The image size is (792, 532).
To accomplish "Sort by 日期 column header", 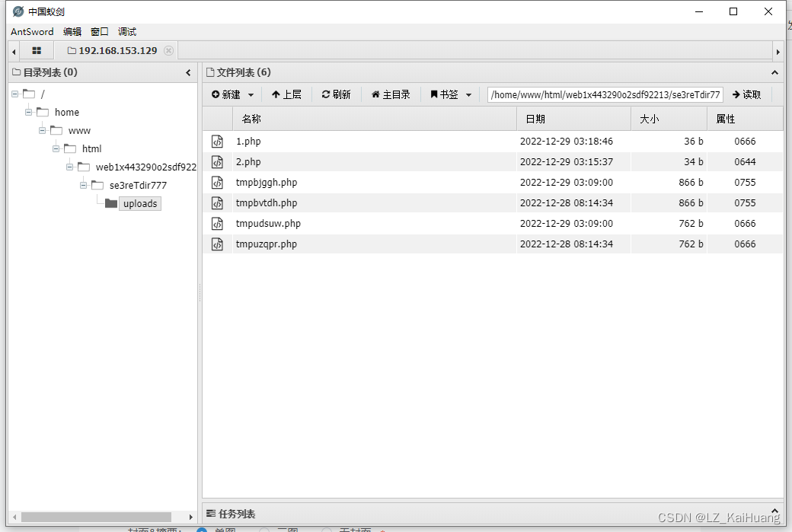I will (x=573, y=119).
